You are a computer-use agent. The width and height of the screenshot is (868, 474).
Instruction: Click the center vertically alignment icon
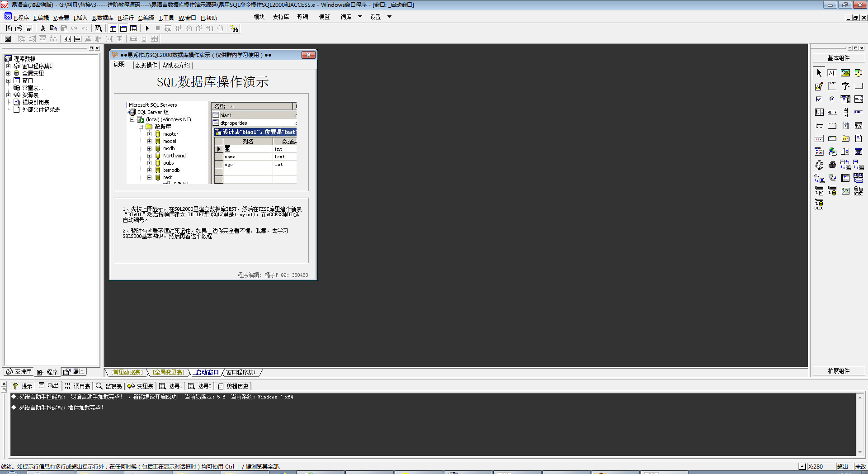[78, 39]
